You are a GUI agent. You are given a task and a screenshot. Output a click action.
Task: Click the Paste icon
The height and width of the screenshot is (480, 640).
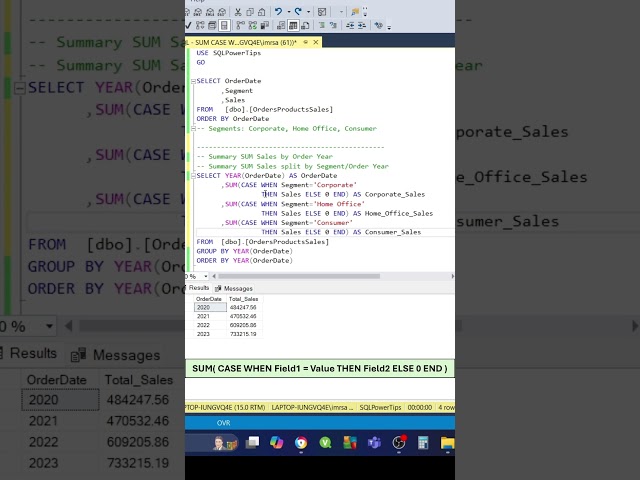pos(262,12)
